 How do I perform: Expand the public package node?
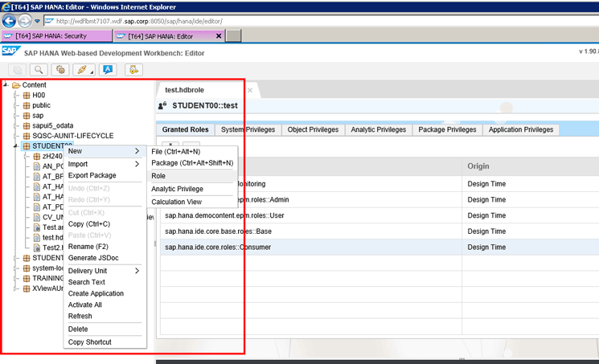(x=16, y=105)
